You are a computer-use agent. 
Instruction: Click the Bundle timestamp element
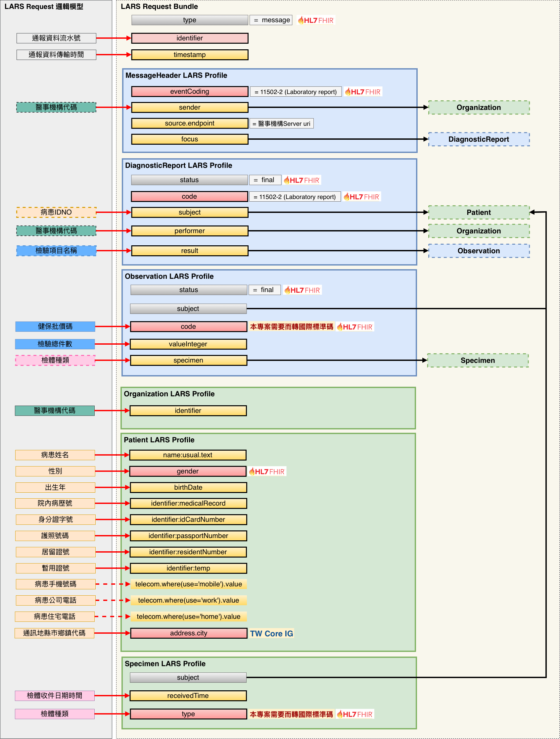click(190, 55)
